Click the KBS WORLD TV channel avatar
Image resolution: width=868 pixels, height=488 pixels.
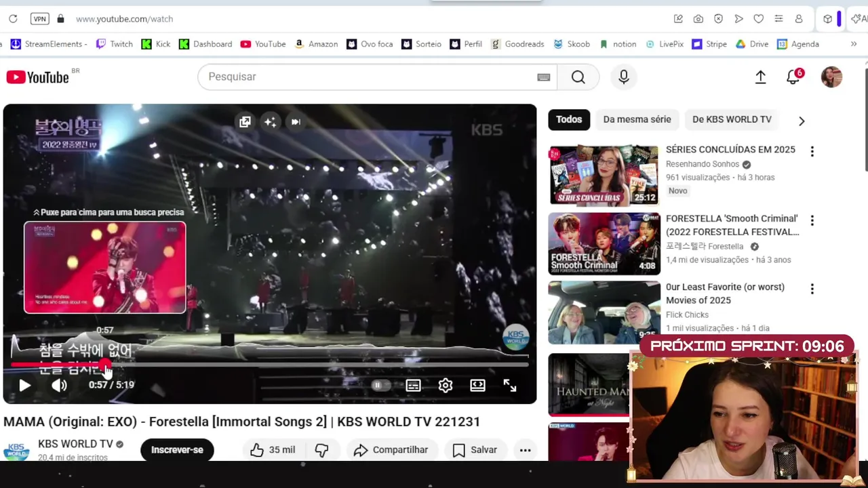[x=16, y=451]
